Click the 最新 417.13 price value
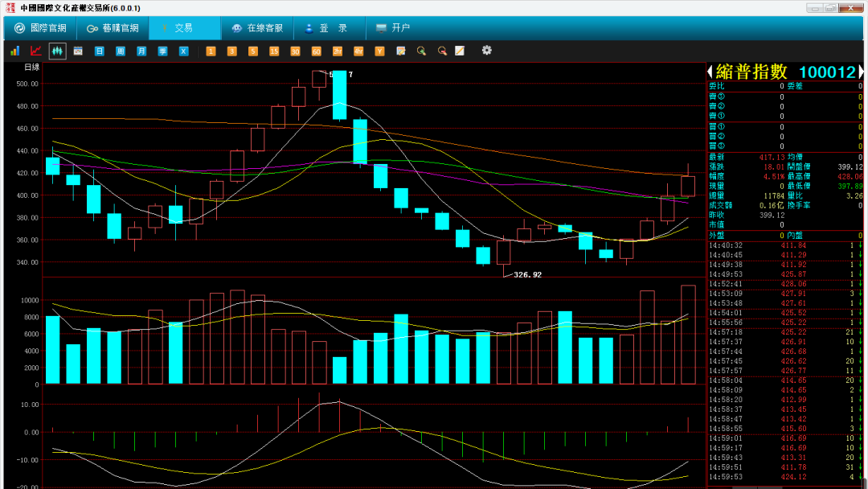 coord(772,158)
